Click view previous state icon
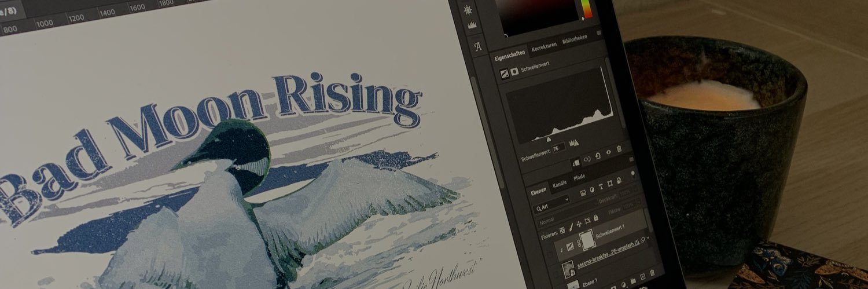Screen dimensions: 868x289 (x=586, y=160)
